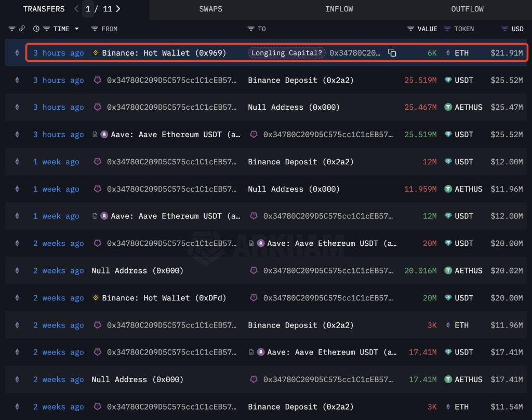Click the Binance logo beside Hot Wallet (0x969)
532x420 pixels.
click(x=96, y=53)
